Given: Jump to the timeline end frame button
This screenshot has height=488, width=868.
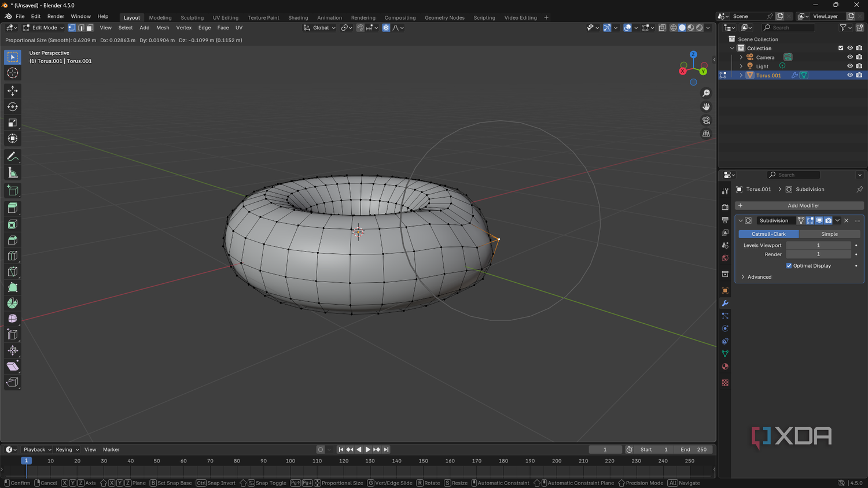Looking at the screenshot, I should (x=387, y=449).
